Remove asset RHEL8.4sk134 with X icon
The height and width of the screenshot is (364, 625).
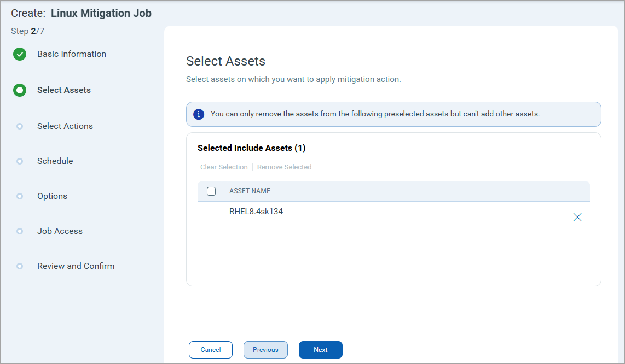(x=577, y=218)
